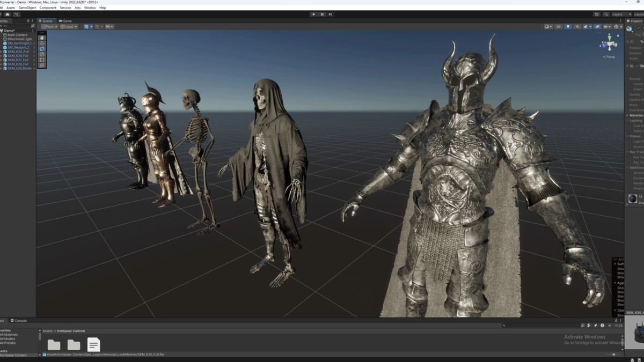Viewport: 644px width, 362px height.
Task: Click the Inspector object cube icon
Action: 630,29
